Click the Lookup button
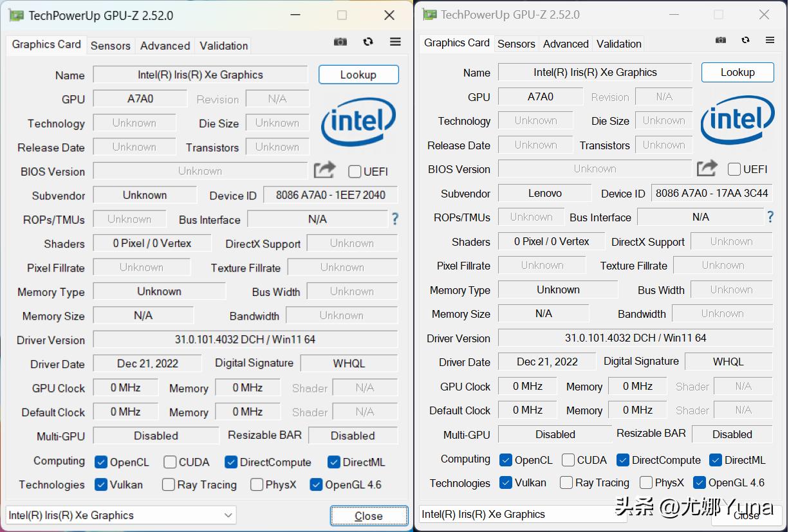 point(358,75)
